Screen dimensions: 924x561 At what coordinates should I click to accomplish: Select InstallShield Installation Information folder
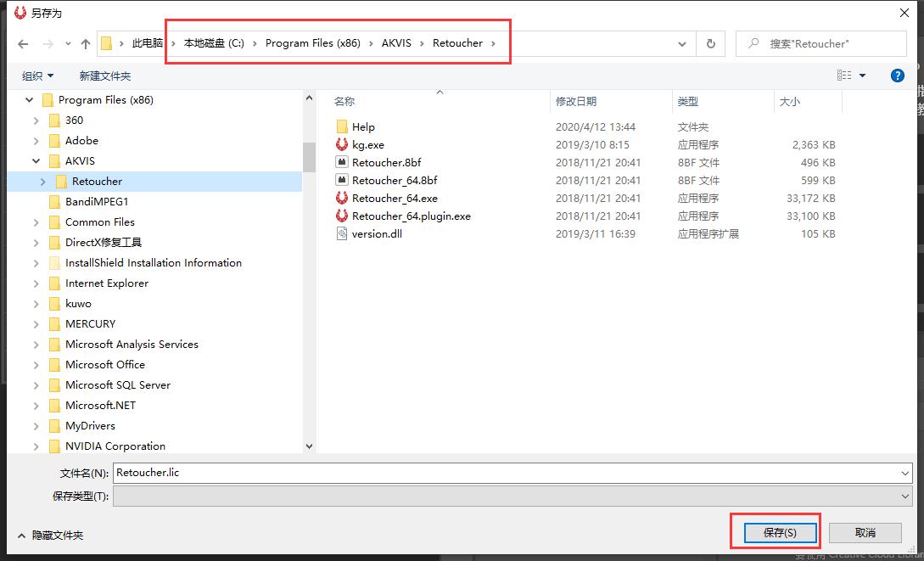coord(154,263)
